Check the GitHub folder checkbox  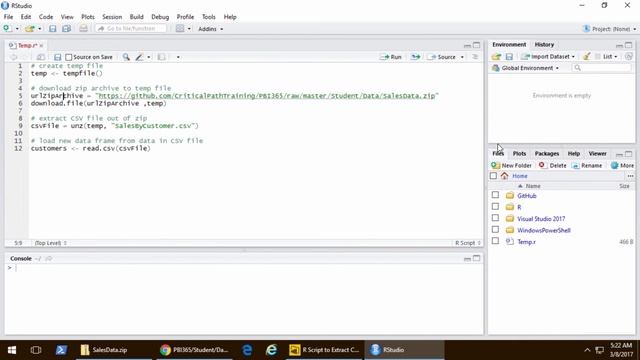[495, 195]
